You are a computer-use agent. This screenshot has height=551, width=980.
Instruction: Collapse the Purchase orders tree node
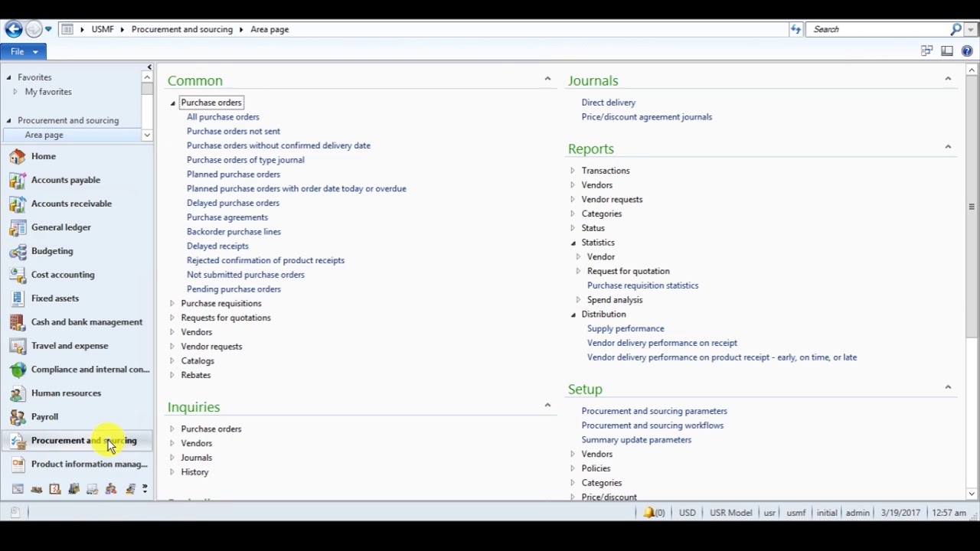click(173, 103)
